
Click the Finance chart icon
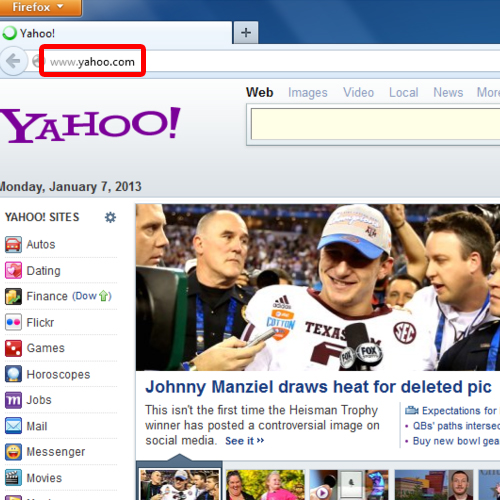13,296
